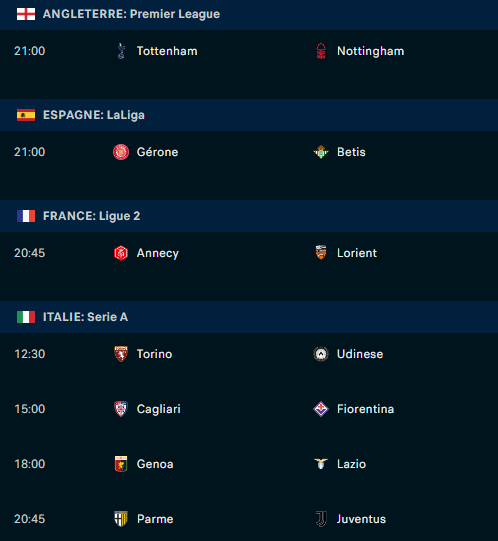Open the Annecy club badge
Image resolution: width=498 pixels, height=541 pixels.
[x=121, y=253]
